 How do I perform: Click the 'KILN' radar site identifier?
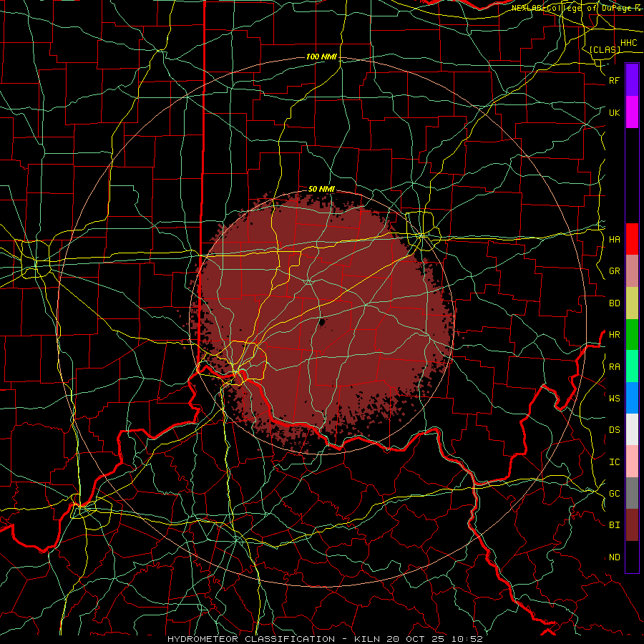click(x=367, y=639)
